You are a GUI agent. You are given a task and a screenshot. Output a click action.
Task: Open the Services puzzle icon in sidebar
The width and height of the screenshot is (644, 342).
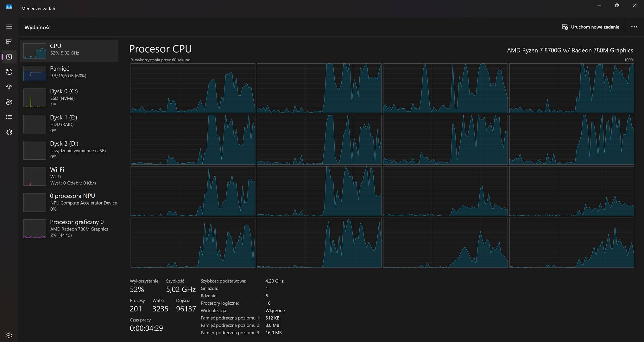[9, 132]
